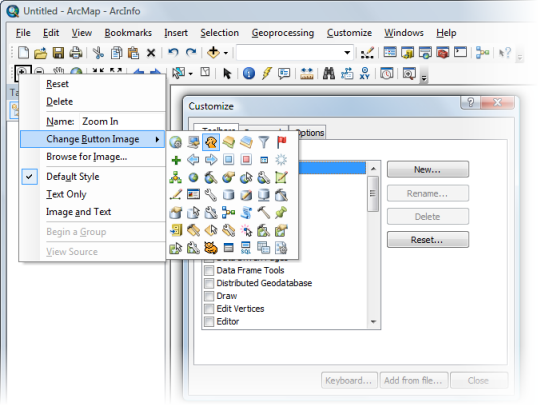Click the Keyboard... button

click(349, 380)
